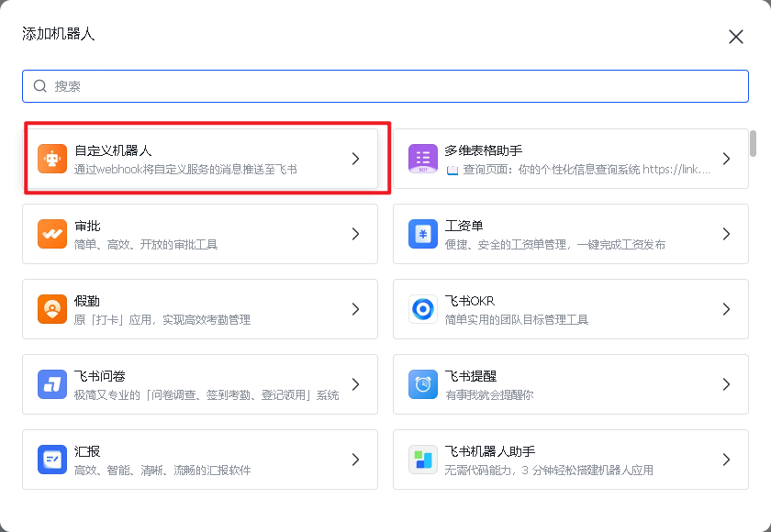Viewport: 771px width, 532px height.
Task: Choose the 审批 title text
Action: coord(87,226)
